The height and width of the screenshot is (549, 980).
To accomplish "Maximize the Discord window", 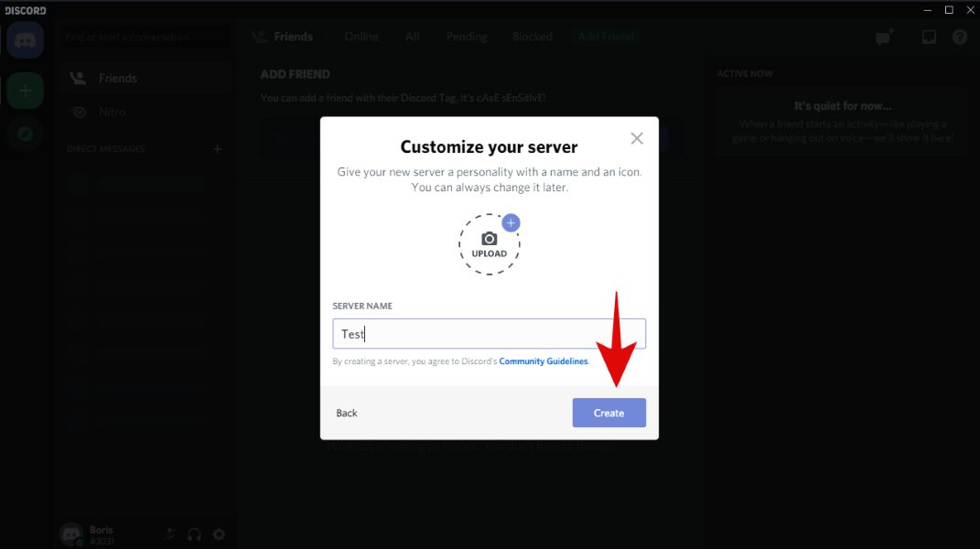I will [949, 10].
